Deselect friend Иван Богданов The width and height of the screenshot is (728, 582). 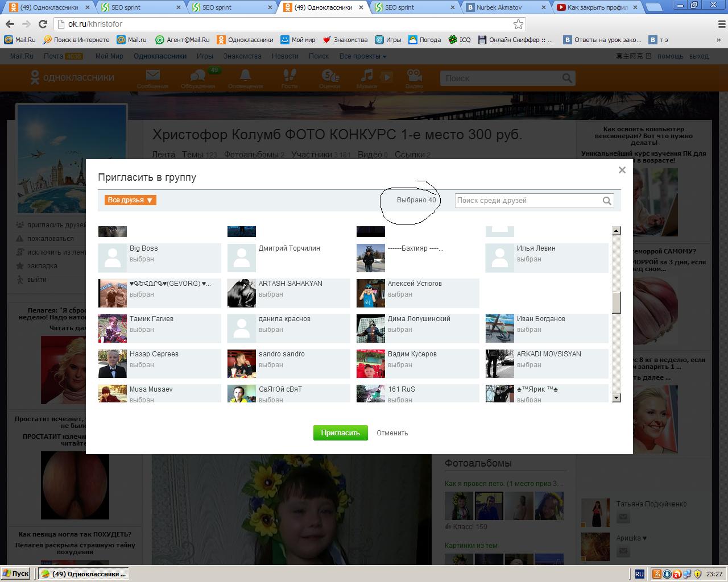point(547,328)
